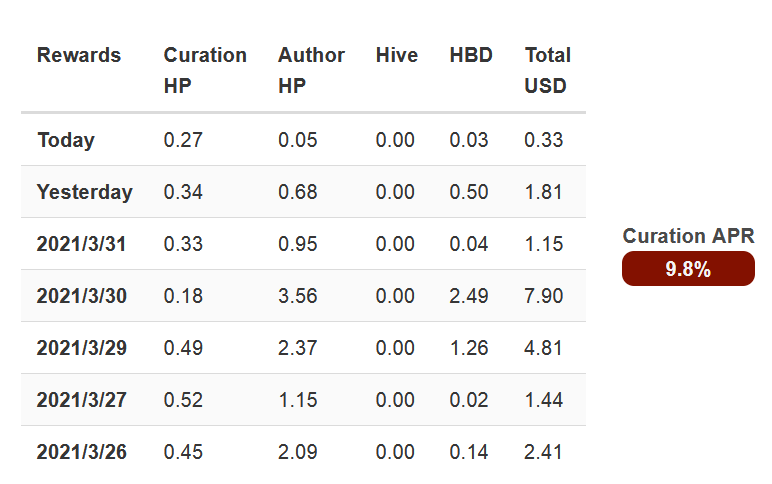Click the Curation APR label text
Image resolution: width=772 pixels, height=484 pixels.
688,236
